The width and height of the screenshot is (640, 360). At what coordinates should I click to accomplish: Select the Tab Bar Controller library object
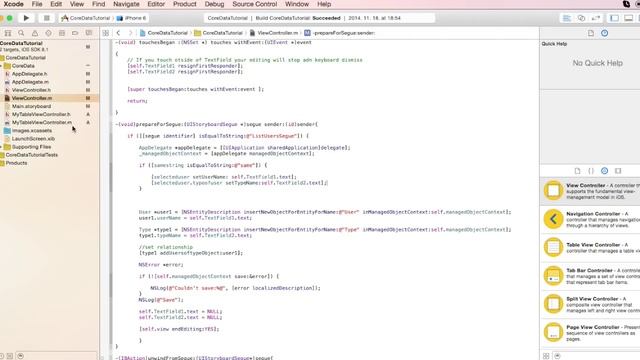pos(590,276)
